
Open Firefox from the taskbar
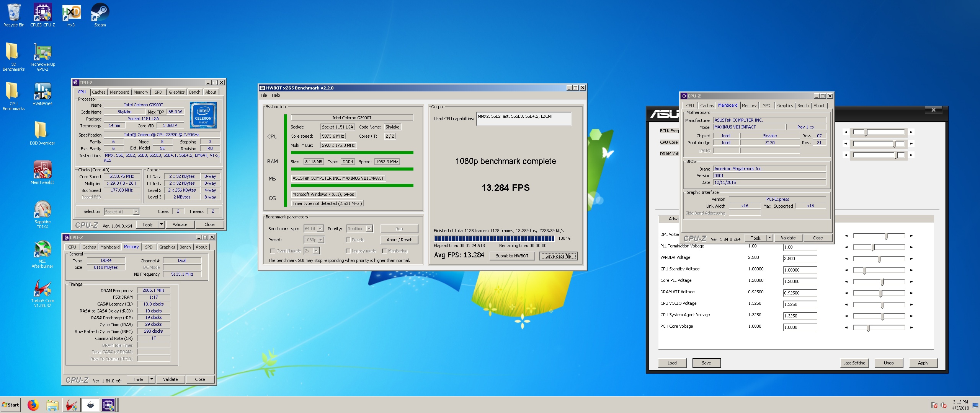click(33, 405)
